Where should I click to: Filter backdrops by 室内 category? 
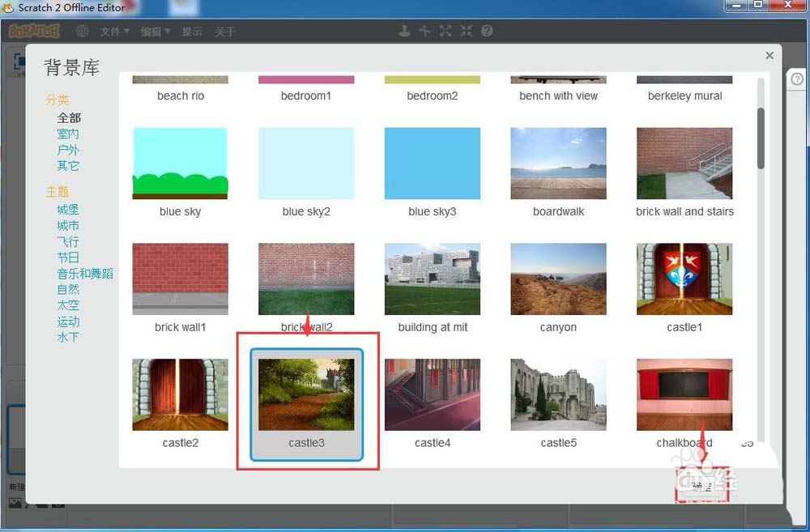(x=68, y=134)
